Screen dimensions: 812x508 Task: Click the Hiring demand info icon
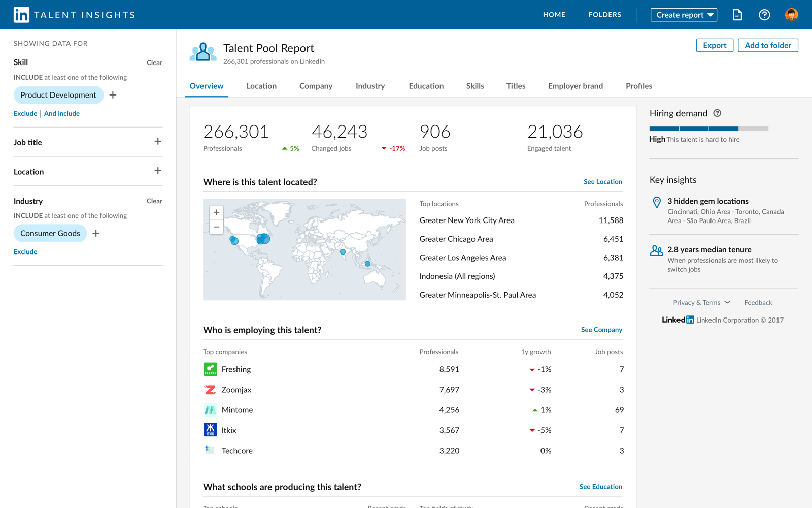point(717,113)
